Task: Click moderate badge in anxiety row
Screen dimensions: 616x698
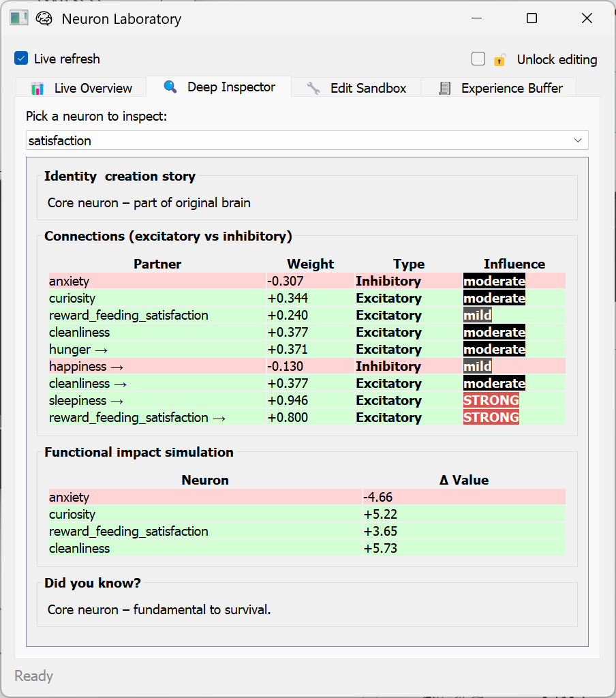Action: [x=494, y=281]
